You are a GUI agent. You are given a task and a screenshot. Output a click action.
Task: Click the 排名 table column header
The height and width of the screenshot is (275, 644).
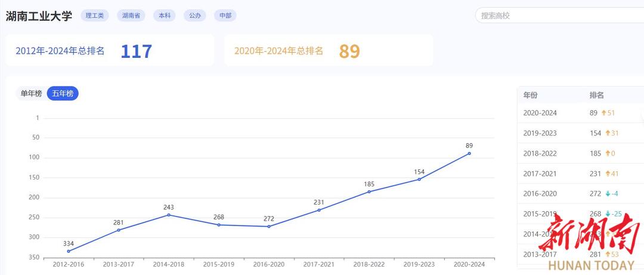[597, 95]
